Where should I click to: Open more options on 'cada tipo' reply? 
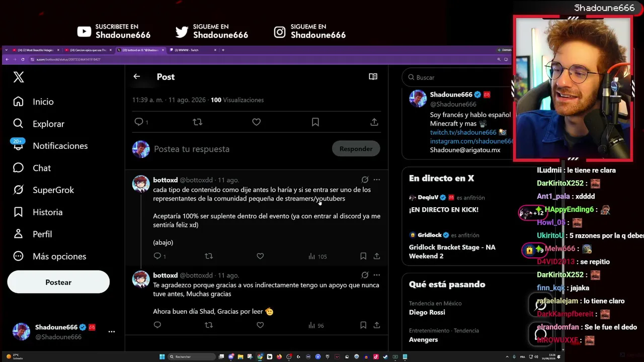tap(376, 179)
